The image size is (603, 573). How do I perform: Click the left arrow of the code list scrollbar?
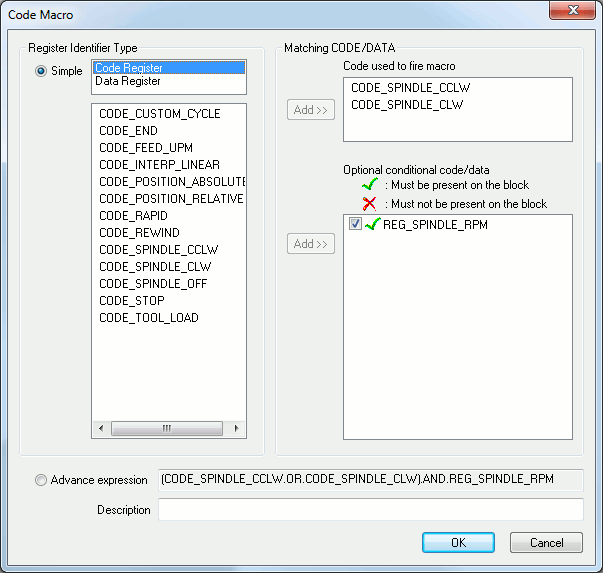(x=101, y=428)
